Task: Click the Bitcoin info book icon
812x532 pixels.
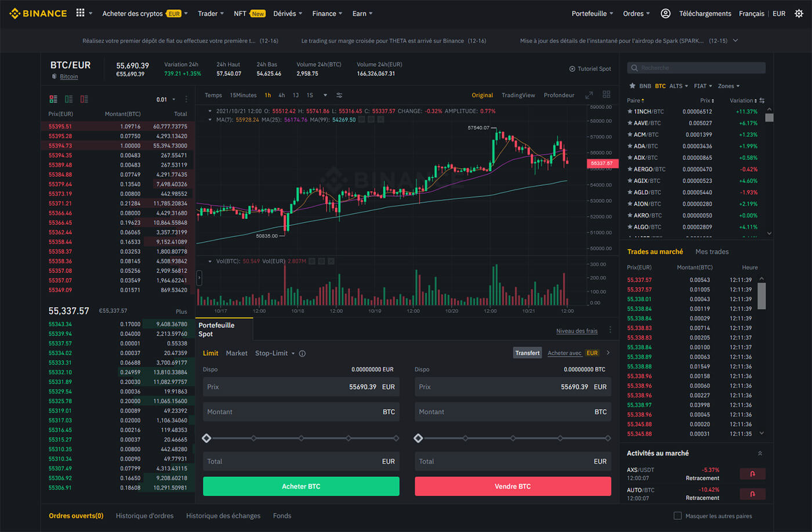Action: tap(55, 76)
